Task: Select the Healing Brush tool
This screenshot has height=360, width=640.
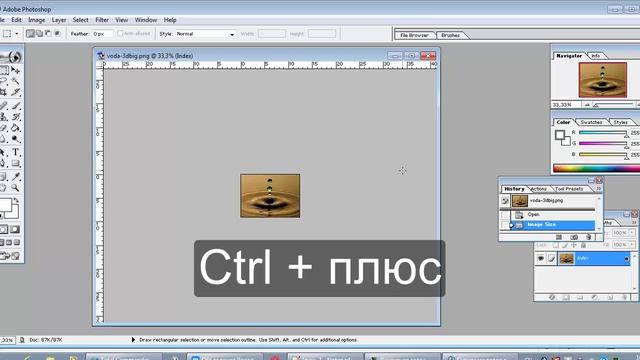Action: pos(3,106)
